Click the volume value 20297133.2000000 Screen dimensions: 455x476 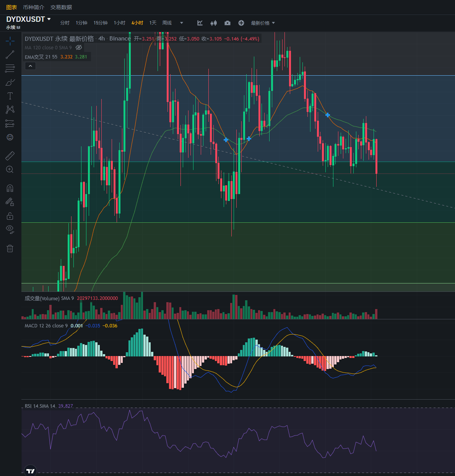pyautogui.click(x=97, y=298)
